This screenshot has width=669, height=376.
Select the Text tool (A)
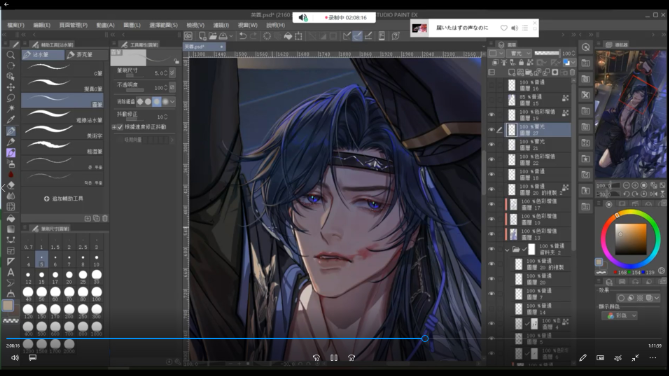pyautogui.click(x=11, y=272)
